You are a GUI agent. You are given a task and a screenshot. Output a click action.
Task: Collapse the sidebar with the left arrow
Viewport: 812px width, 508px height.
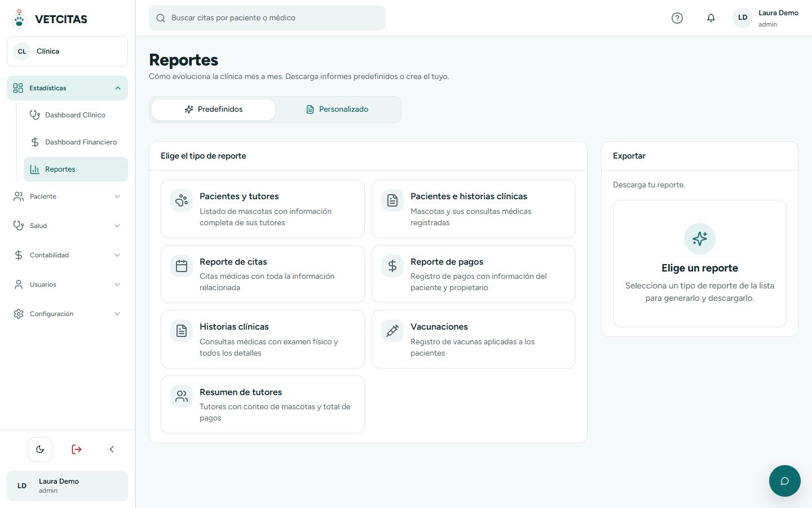[x=112, y=449]
